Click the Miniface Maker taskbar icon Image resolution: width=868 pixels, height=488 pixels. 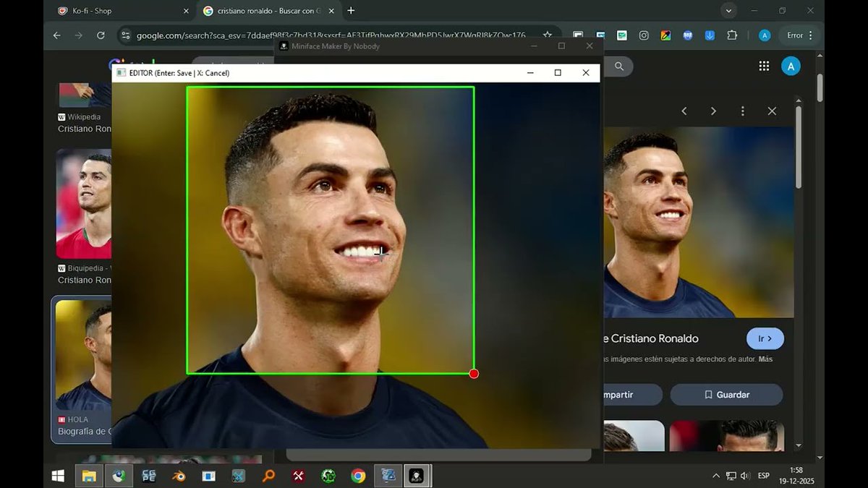click(417, 476)
